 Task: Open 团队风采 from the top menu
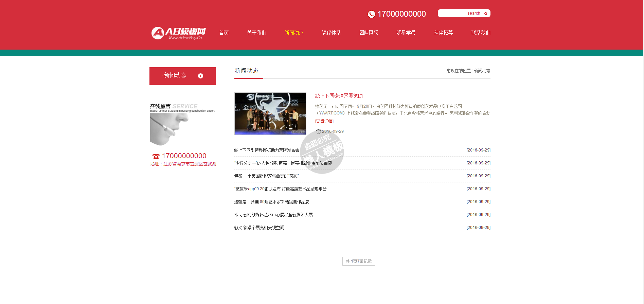[369, 33]
